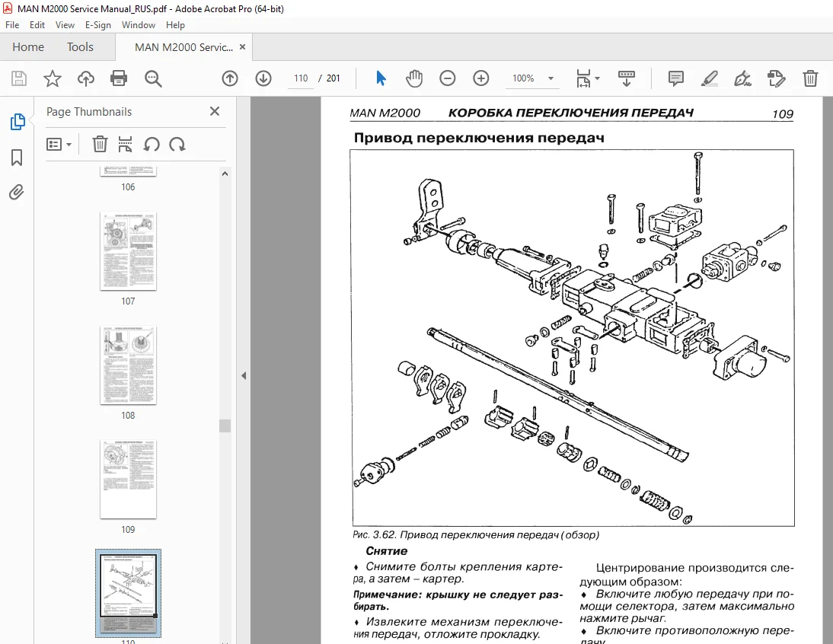Add a sticky note comment

[x=675, y=78]
